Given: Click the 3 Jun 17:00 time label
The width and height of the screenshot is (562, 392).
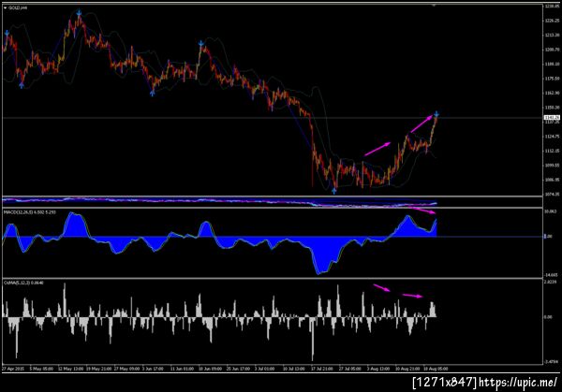Looking at the screenshot, I should [x=153, y=369].
